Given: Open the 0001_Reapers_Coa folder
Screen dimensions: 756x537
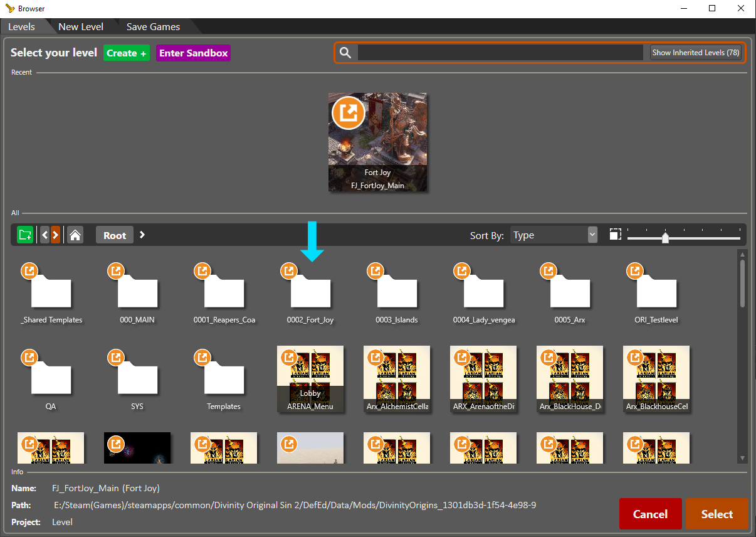Looking at the screenshot, I should [x=224, y=294].
